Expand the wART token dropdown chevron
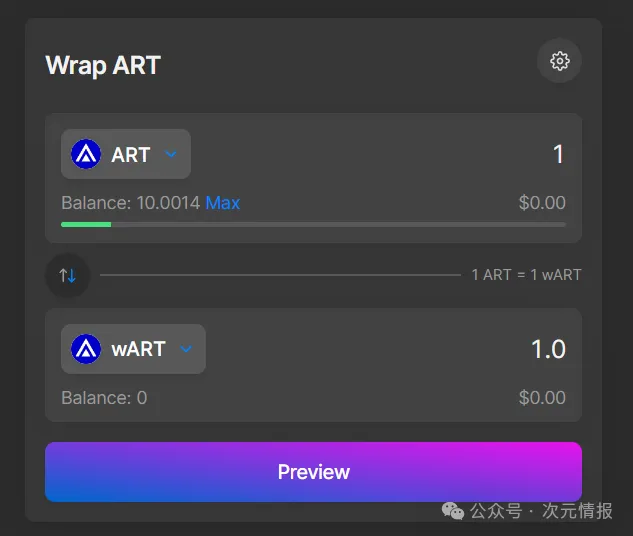This screenshot has width=633, height=536. coord(185,349)
